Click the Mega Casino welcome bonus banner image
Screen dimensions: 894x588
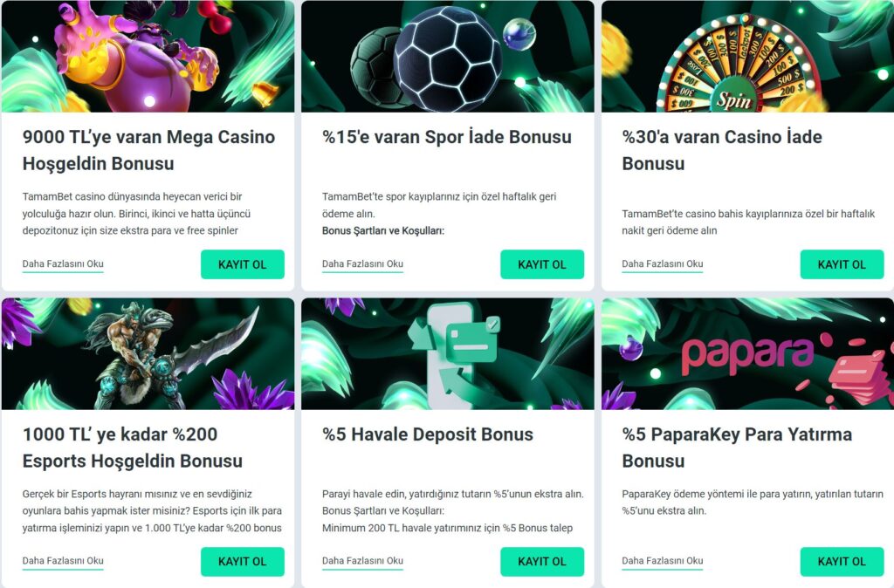pyautogui.click(x=148, y=56)
